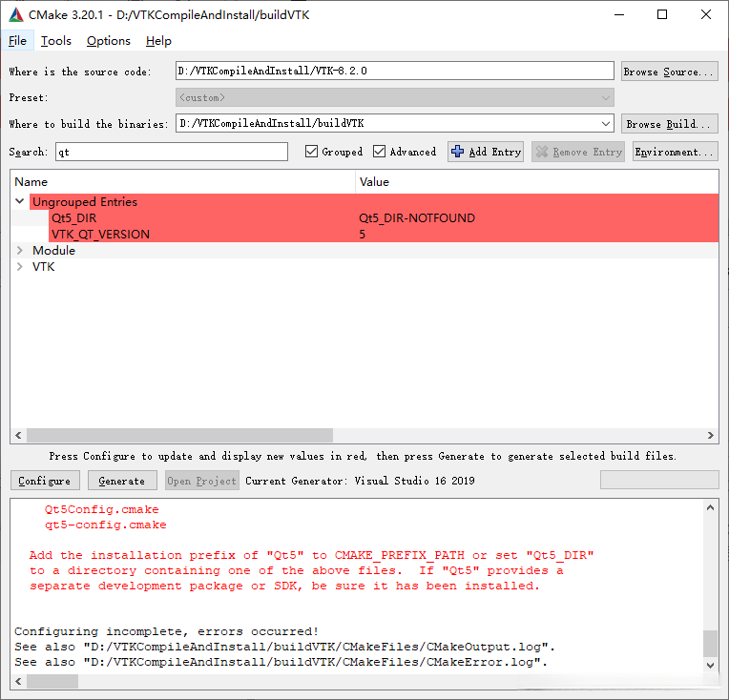Image resolution: width=729 pixels, height=700 pixels.
Task: Toggle the Grouped checkbox
Action: pyautogui.click(x=311, y=152)
